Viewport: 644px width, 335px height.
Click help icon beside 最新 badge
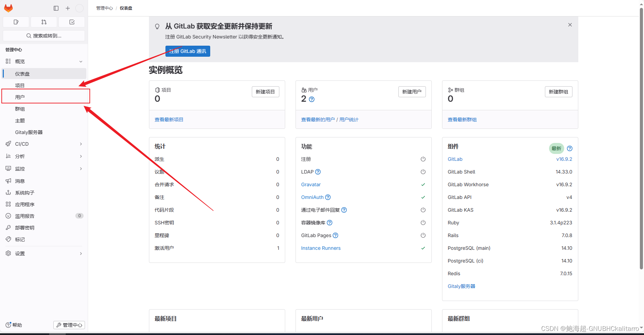click(570, 148)
